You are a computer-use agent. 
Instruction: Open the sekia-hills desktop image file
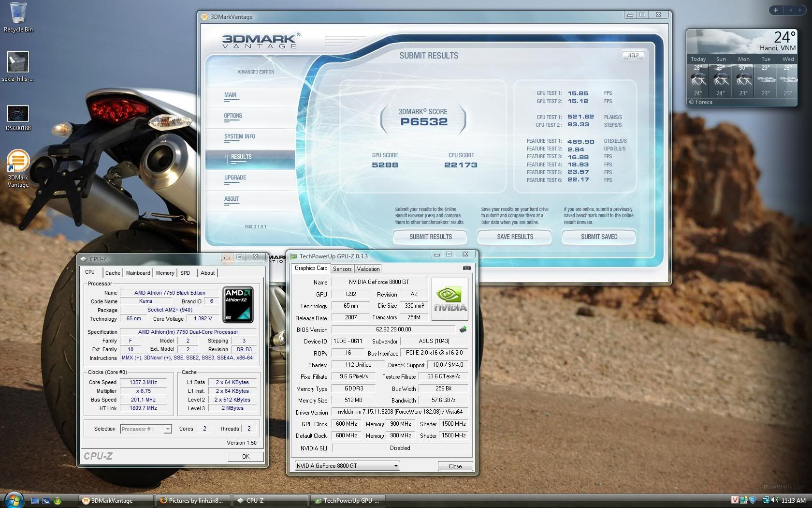pos(18,66)
